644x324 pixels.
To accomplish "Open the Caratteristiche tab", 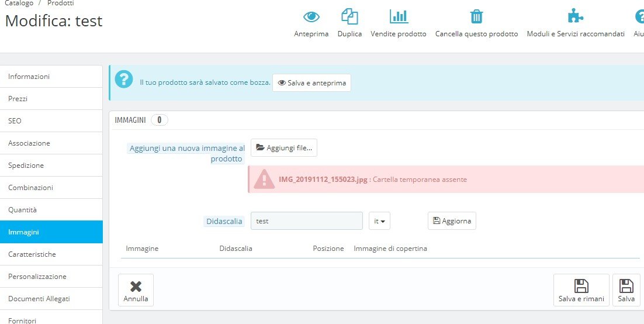I will 51,254.
